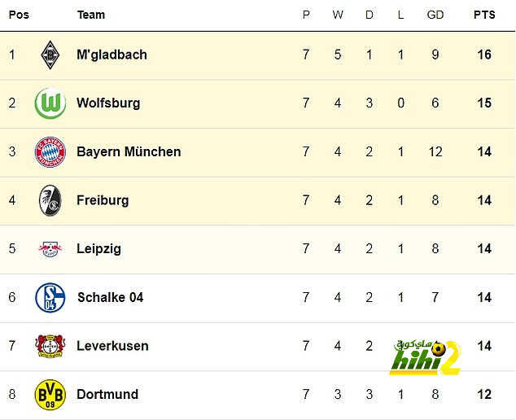516x420 pixels.
Task: Click the Wolfsburg green W logo
Action: (x=50, y=103)
